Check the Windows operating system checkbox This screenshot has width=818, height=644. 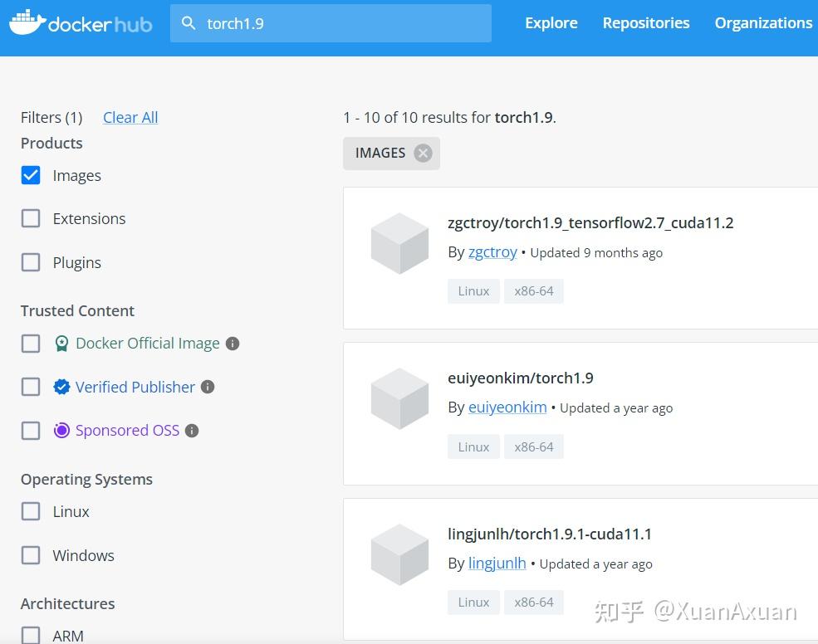(x=31, y=555)
